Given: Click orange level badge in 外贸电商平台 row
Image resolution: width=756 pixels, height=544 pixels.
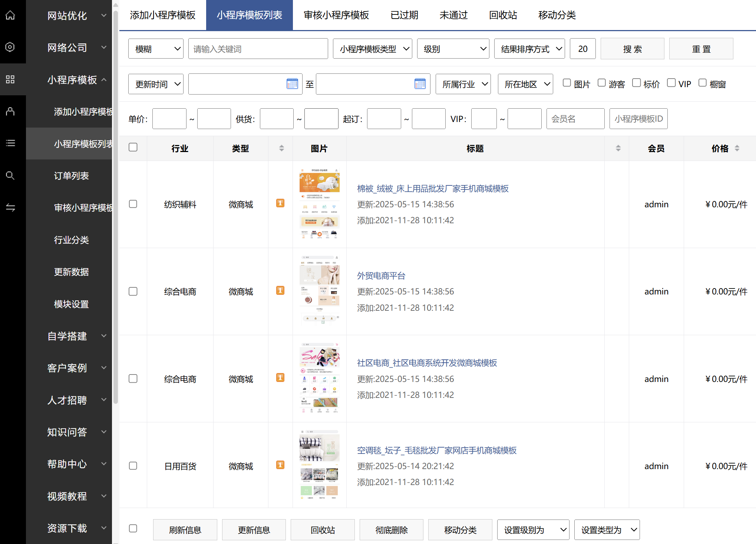Looking at the screenshot, I should tap(280, 290).
